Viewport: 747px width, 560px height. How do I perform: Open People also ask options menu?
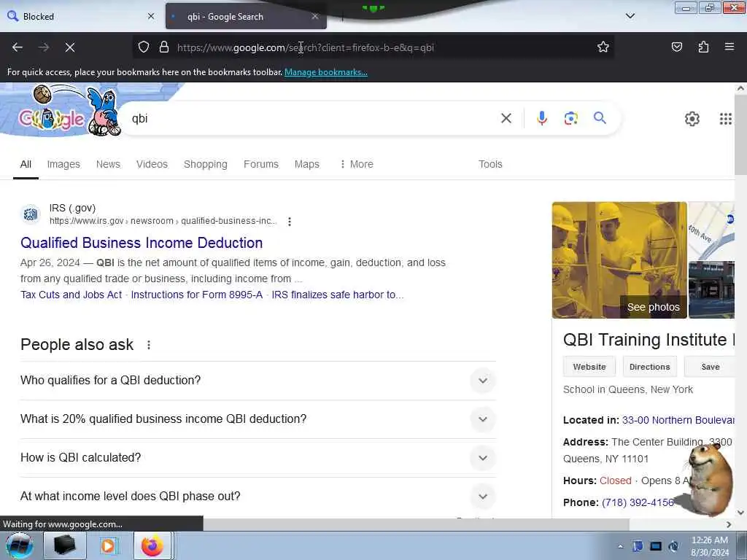(x=149, y=345)
